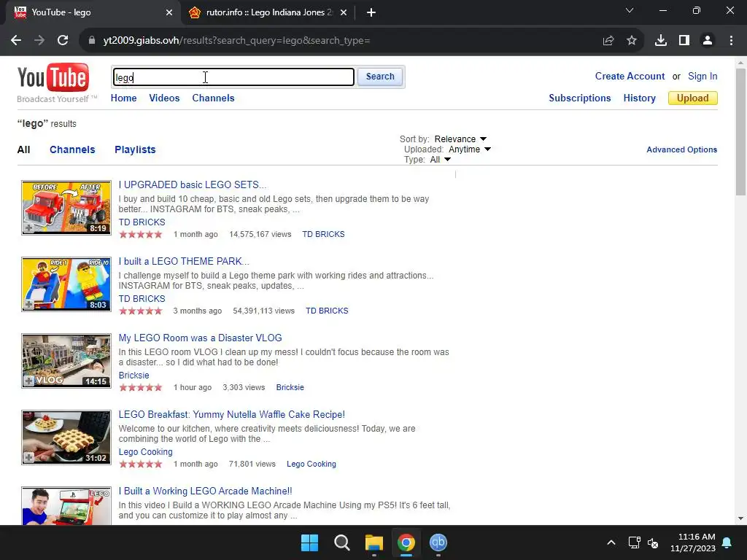Switch to Channels results filter
This screenshot has height=560, width=747.
(x=72, y=149)
